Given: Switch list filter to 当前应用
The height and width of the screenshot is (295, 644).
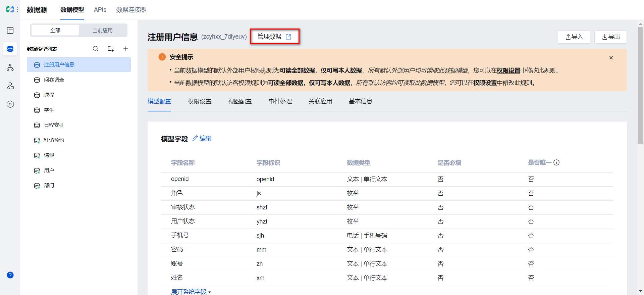Looking at the screenshot, I should click(103, 30).
